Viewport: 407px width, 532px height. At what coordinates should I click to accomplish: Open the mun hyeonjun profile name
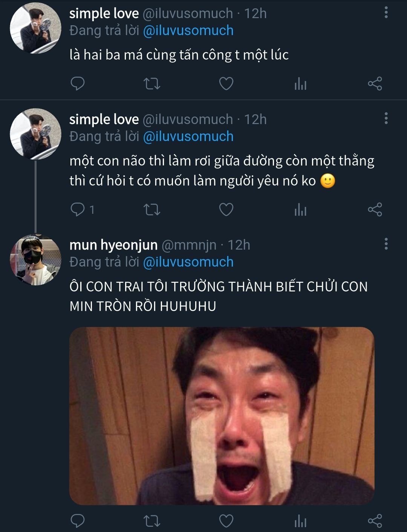[113, 245]
